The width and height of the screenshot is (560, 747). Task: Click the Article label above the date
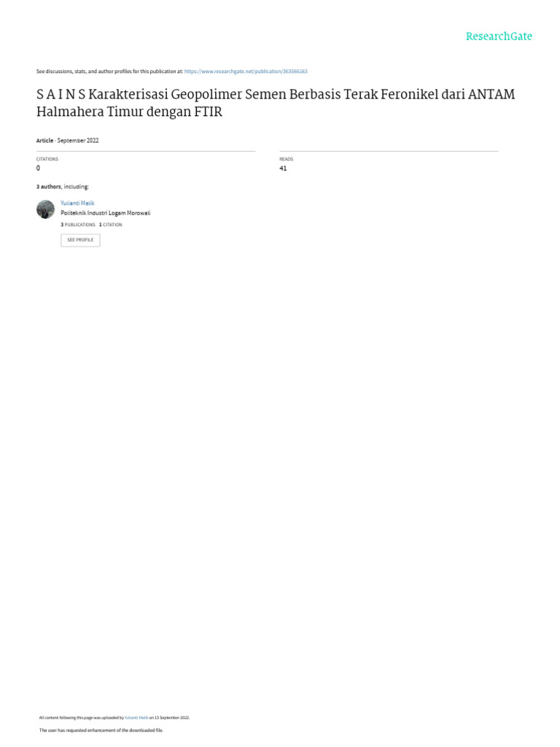44,141
